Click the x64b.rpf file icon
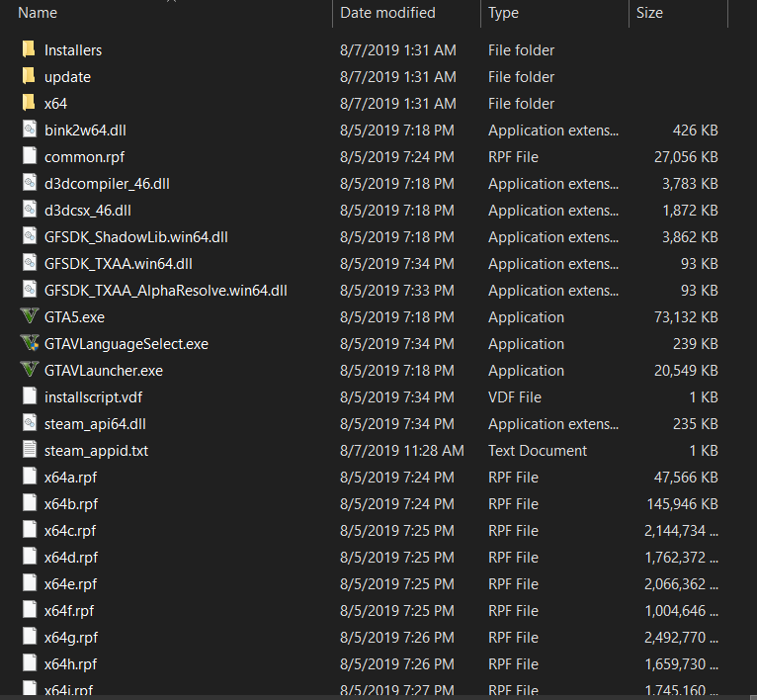Viewport: 757px width, 700px height. [30, 502]
